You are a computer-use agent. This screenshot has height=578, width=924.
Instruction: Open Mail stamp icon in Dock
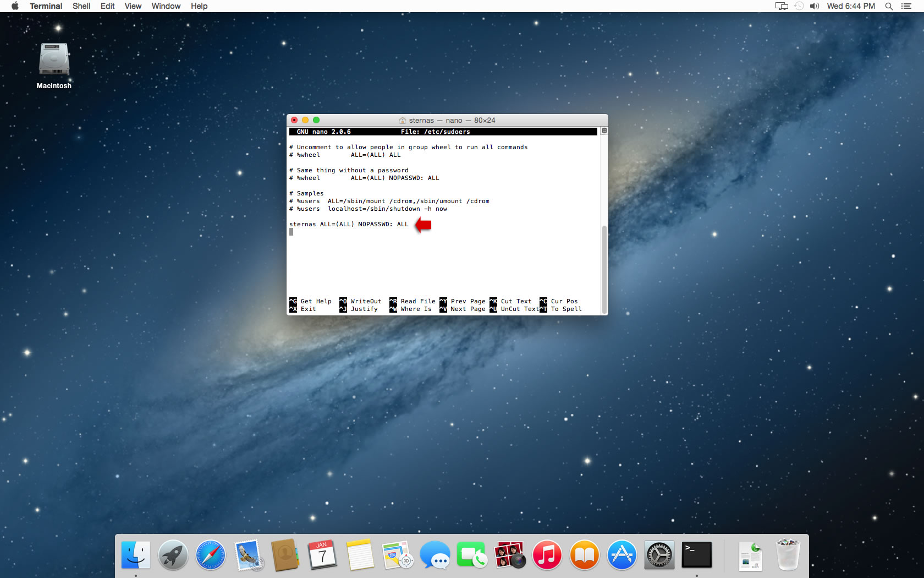(248, 555)
